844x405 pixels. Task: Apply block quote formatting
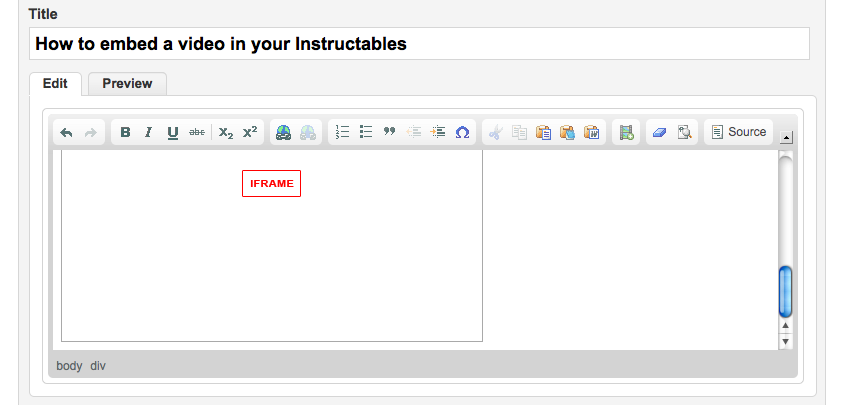389,131
